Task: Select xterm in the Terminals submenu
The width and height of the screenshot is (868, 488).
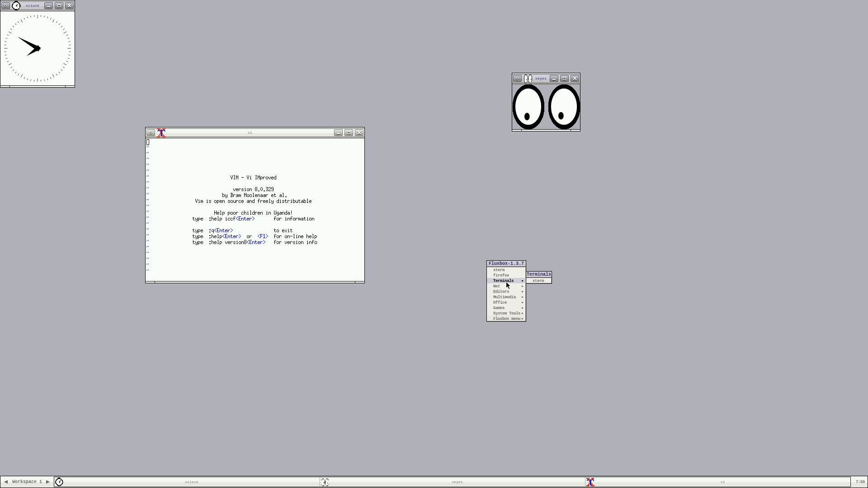Action: click(x=538, y=281)
